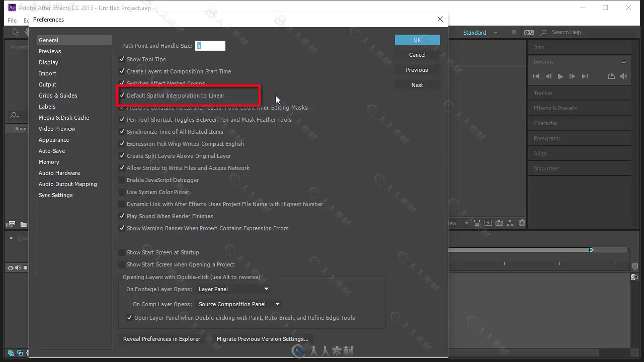644x362 pixels.
Task: Click the OK button
Action: (417, 40)
